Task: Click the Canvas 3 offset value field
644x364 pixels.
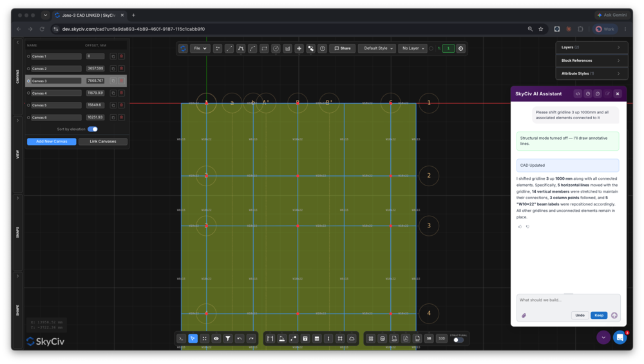Action: point(95,81)
